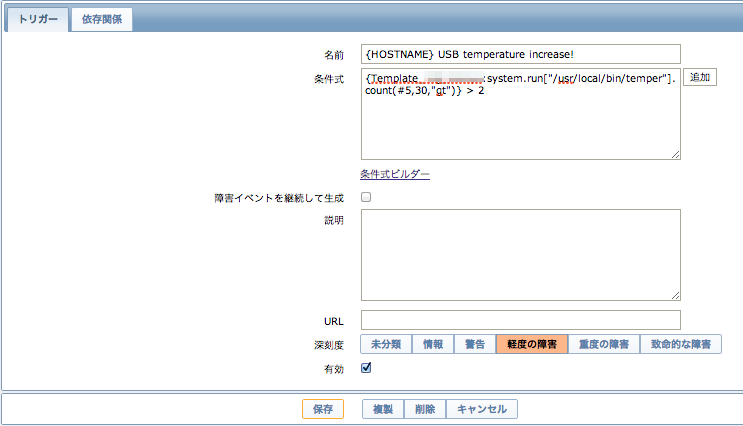Image resolution: width=743 pixels, height=426 pixels.
Task: Click the 名前 input field
Action: coord(521,54)
